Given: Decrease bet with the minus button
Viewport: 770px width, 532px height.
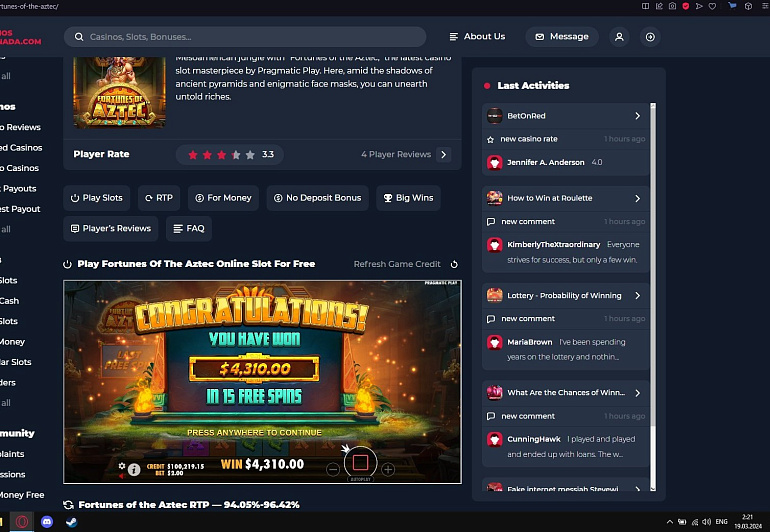Looking at the screenshot, I should 333,470.
